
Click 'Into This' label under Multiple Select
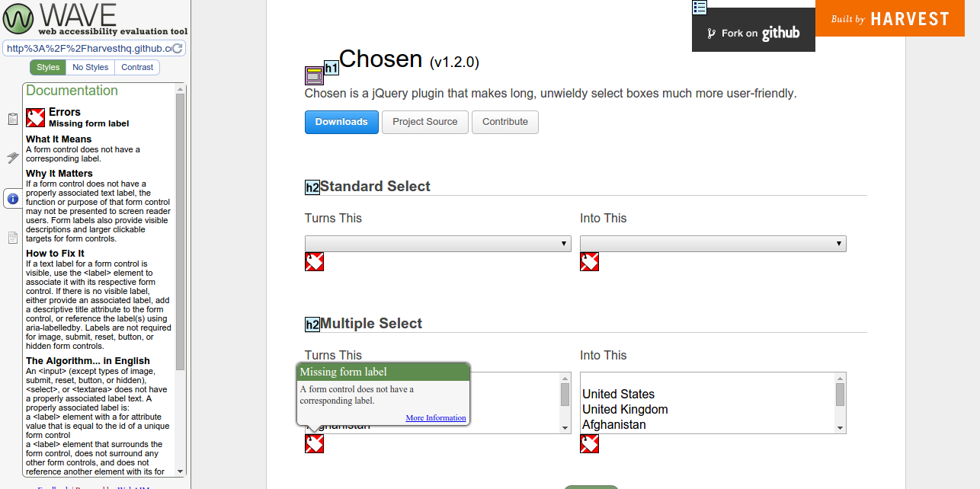click(x=604, y=356)
